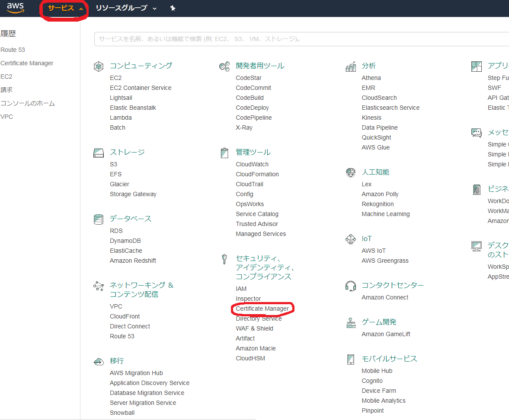Collapse the サービス menu
Viewport: 509px width, 420px height.
pyautogui.click(x=65, y=8)
